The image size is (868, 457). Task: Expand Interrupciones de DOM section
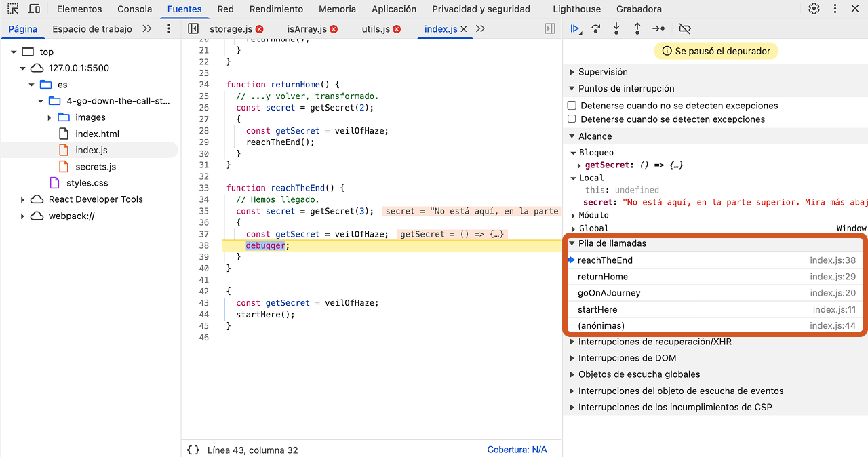[x=572, y=358]
